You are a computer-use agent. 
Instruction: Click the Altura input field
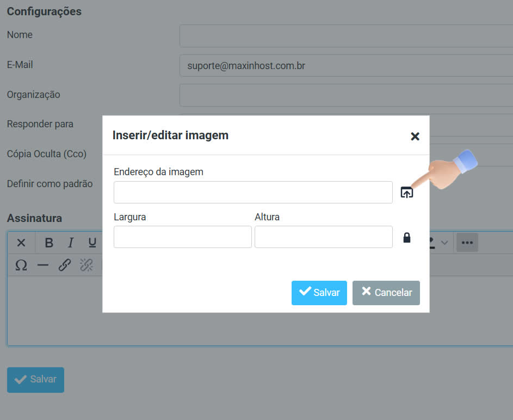pos(323,237)
